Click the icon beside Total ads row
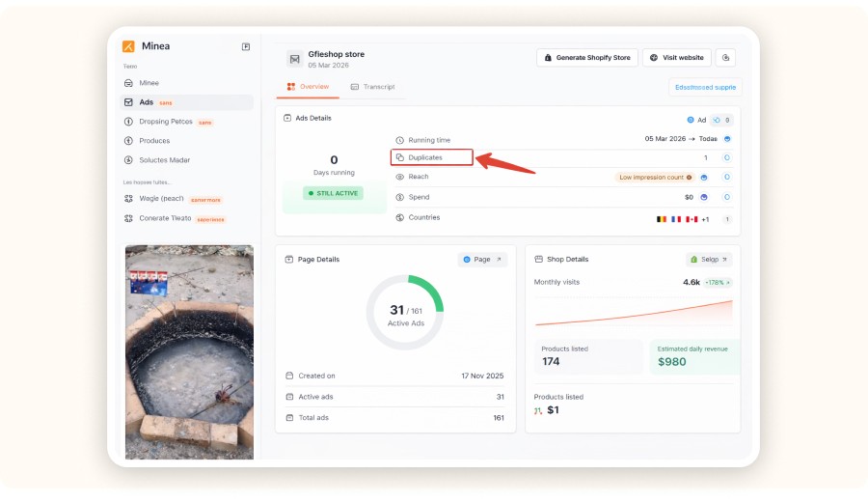 pos(289,418)
